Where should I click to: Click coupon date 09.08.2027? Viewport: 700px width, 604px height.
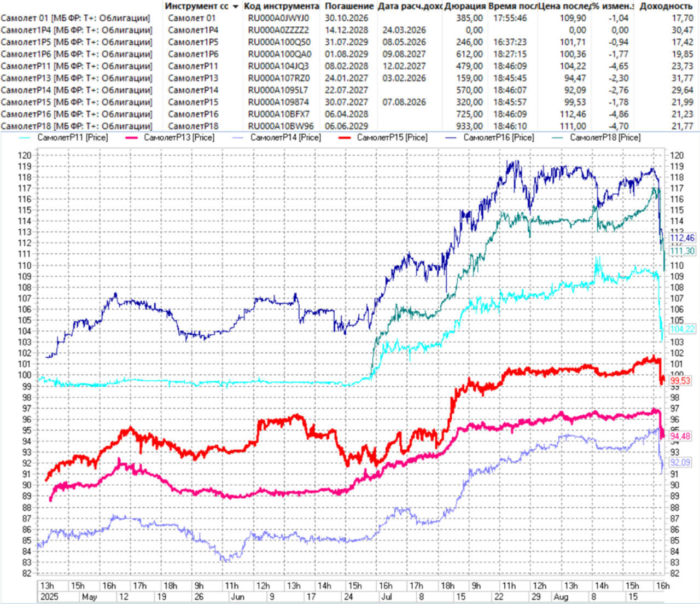tap(404, 54)
